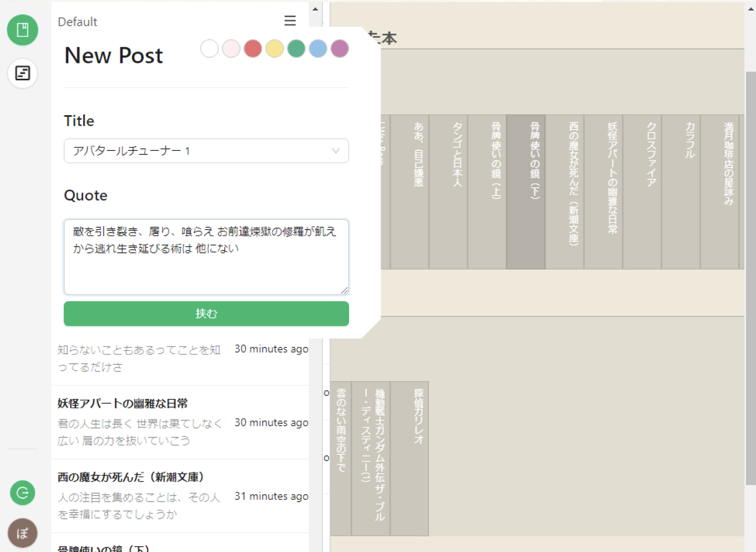The width and height of the screenshot is (756, 552).
Task: Select the book spine 探偵ガリレオ
Action: point(410,459)
